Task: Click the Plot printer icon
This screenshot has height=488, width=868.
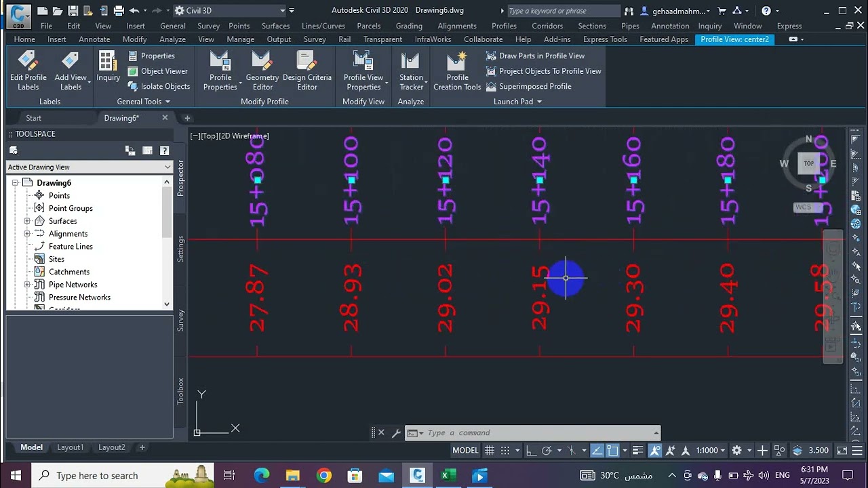Action: click(119, 10)
